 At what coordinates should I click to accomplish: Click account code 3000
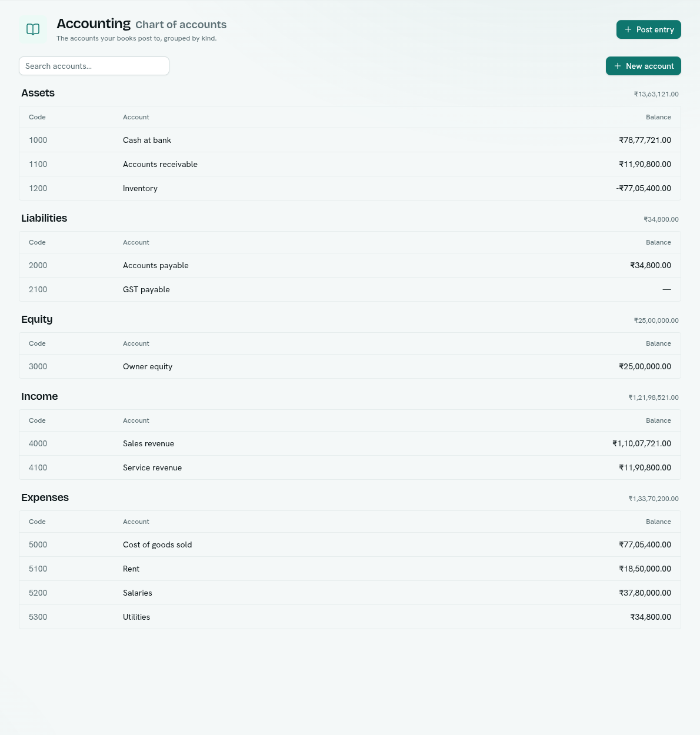(x=38, y=366)
